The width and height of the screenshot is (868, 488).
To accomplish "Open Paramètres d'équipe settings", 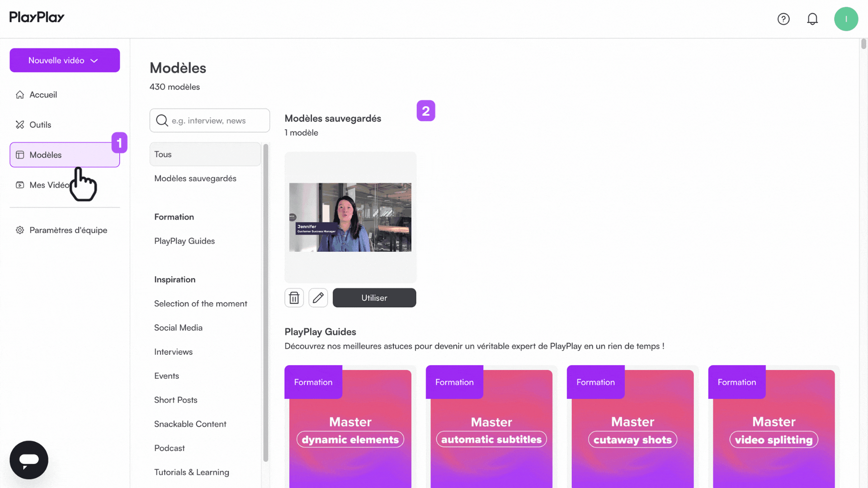I will 68,230.
